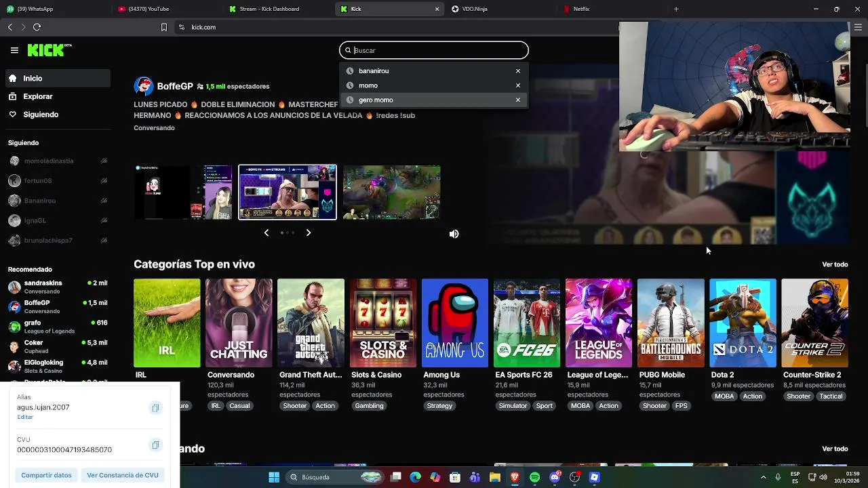Open followed channel momoladinastia
This screenshot has height=488, width=868.
[58, 161]
